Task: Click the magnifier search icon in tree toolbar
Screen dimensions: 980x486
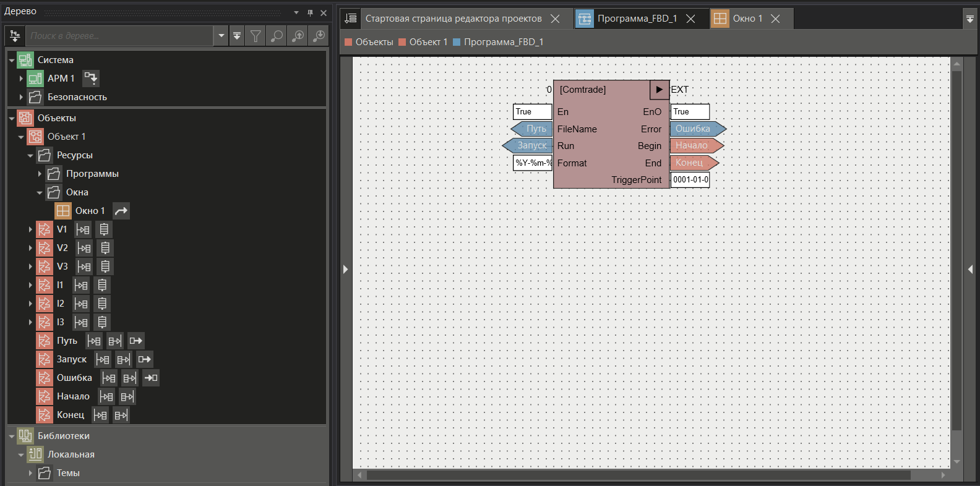Action: [x=277, y=36]
